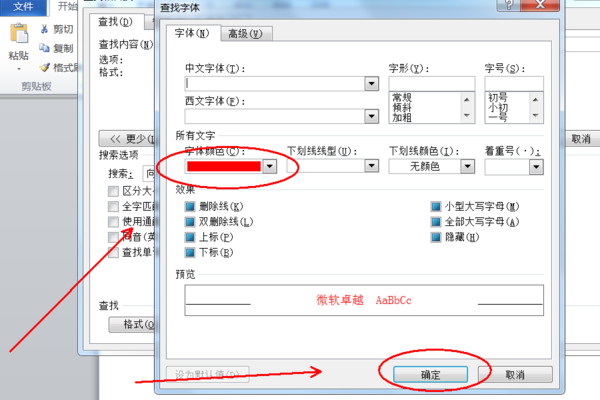Toggle the 删除线 strikethrough checkbox

click(190, 207)
